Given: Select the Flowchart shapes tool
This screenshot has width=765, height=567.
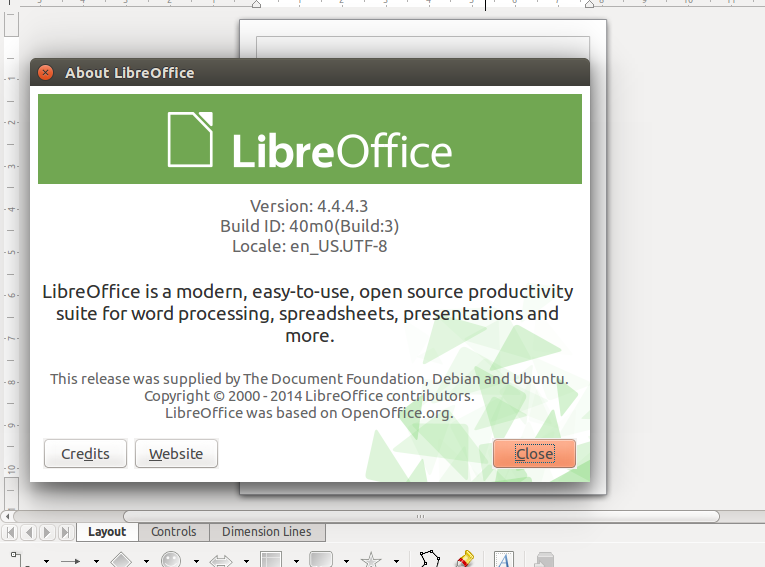Looking at the screenshot, I should point(271,560).
